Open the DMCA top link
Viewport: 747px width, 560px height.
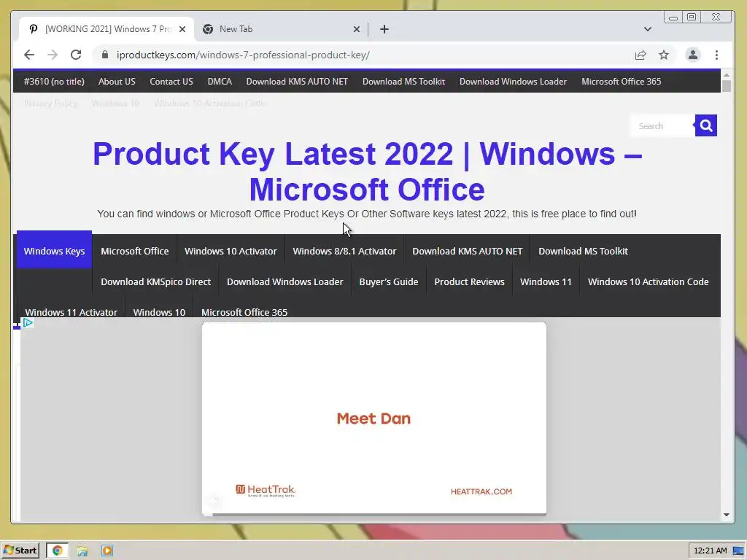220,82
